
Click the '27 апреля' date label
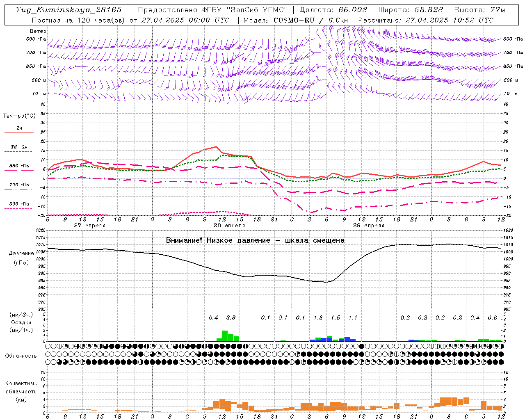point(89,225)
